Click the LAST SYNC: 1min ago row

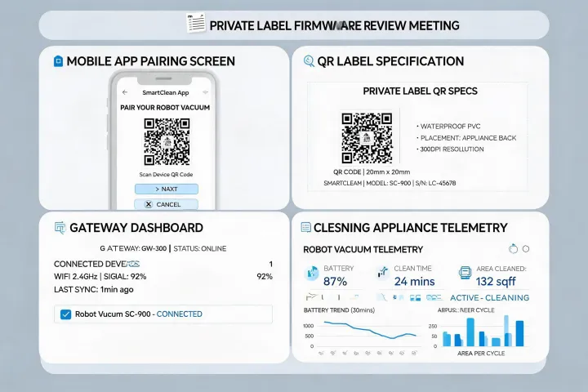[94, 290]
